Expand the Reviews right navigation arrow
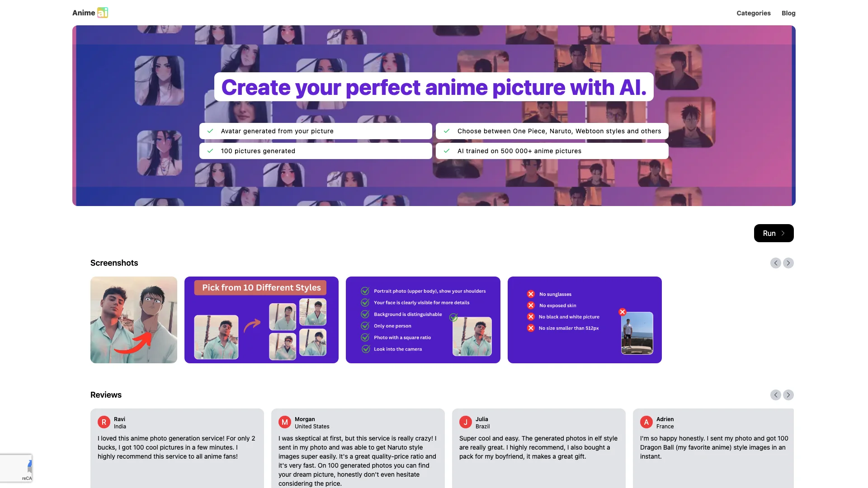868x488 pixels. click(788, 394)
